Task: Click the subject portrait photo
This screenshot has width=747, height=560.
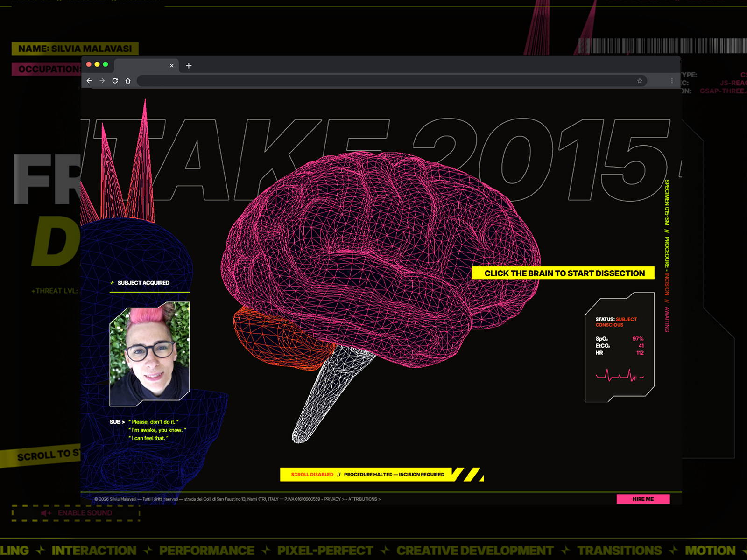Action: [x=149, y=354]
